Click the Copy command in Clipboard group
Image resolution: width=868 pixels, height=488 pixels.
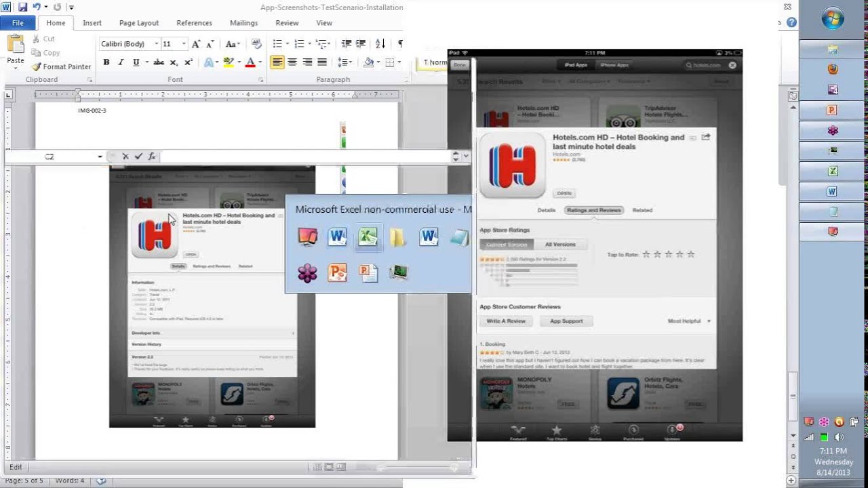[x=45, y=53]
